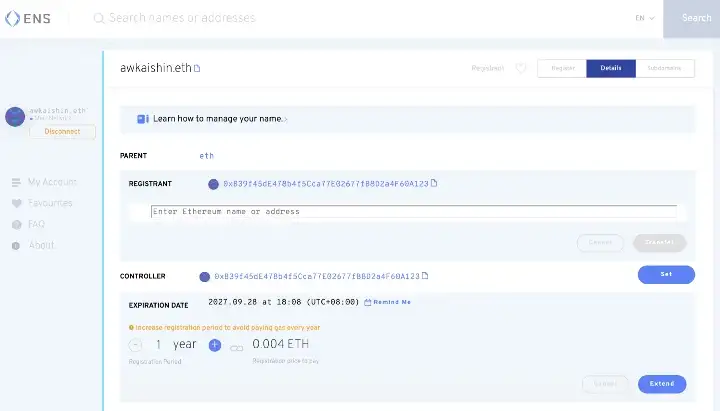Increase registration period with plus icon
Viewport: 720px width, 411px height.
click(214, 345)
